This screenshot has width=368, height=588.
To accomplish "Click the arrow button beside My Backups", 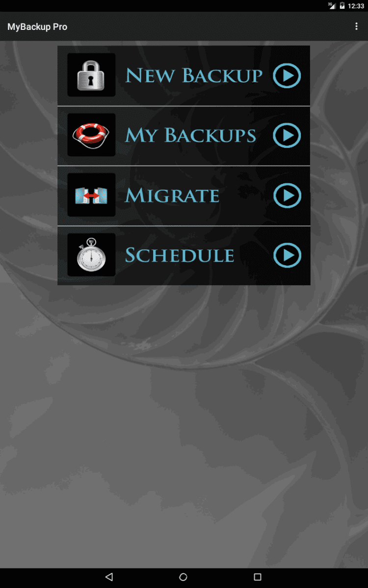I will click(x=287, y=135).
